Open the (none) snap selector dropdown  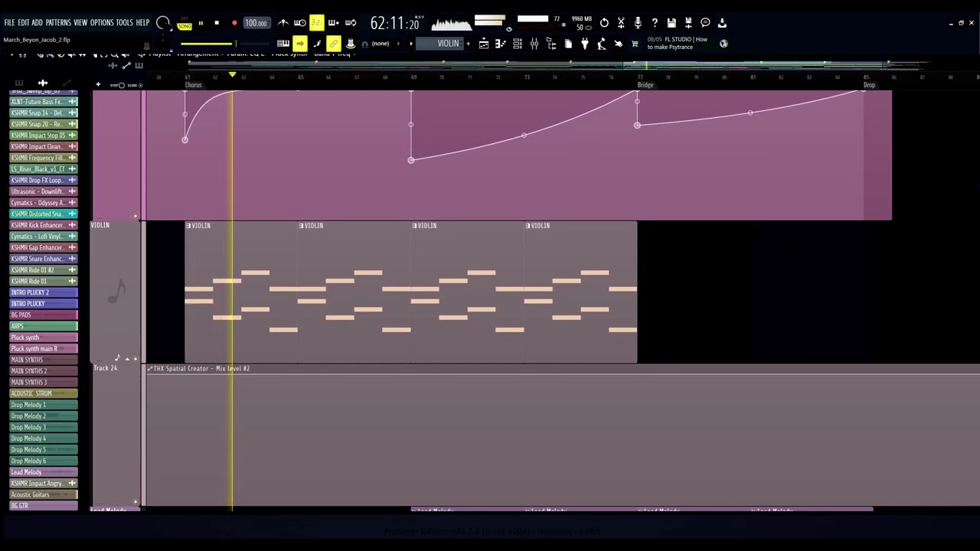point(381,44)
